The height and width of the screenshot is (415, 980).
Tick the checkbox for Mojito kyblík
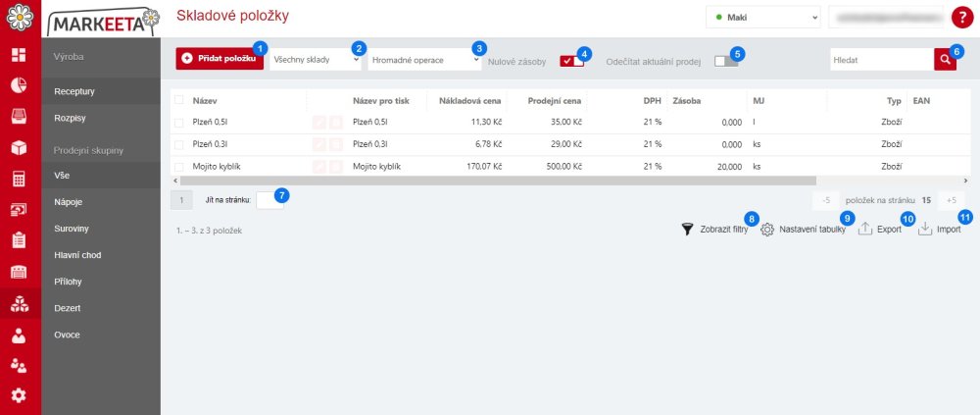click(179, 167)
